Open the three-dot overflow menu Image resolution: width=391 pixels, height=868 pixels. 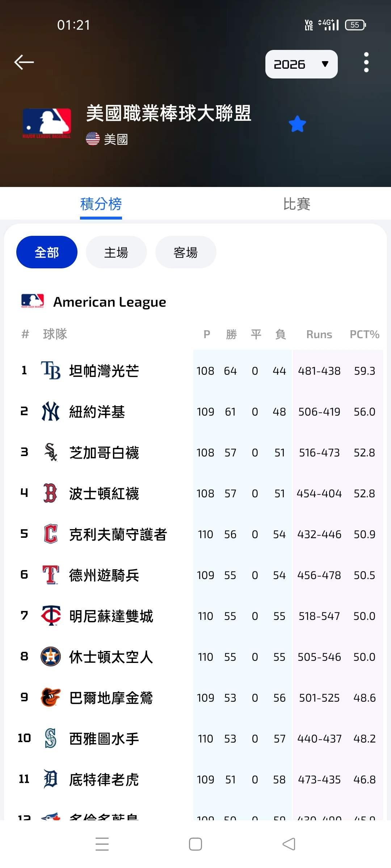pyautogui.click(x=366, y=62)
